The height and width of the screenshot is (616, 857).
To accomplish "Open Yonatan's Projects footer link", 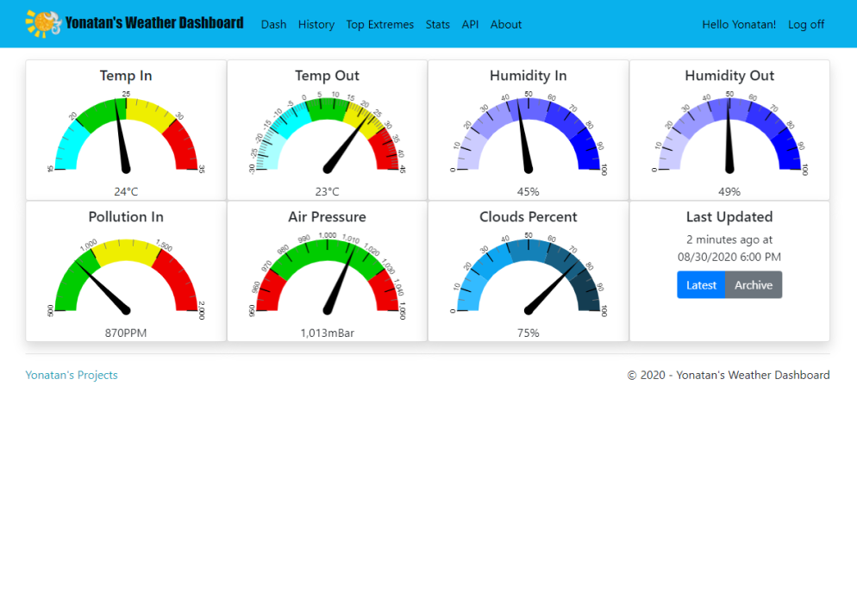I will point(72,376).
